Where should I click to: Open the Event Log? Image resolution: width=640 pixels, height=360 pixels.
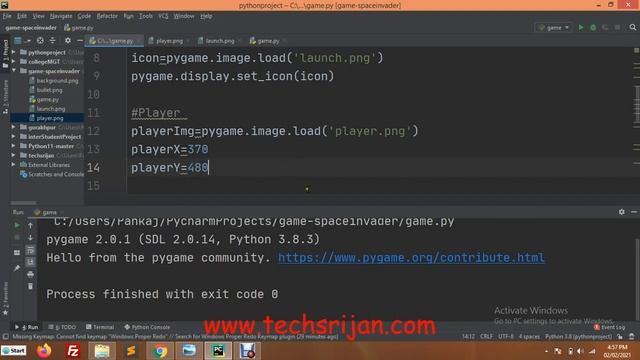tap(610, 327)
